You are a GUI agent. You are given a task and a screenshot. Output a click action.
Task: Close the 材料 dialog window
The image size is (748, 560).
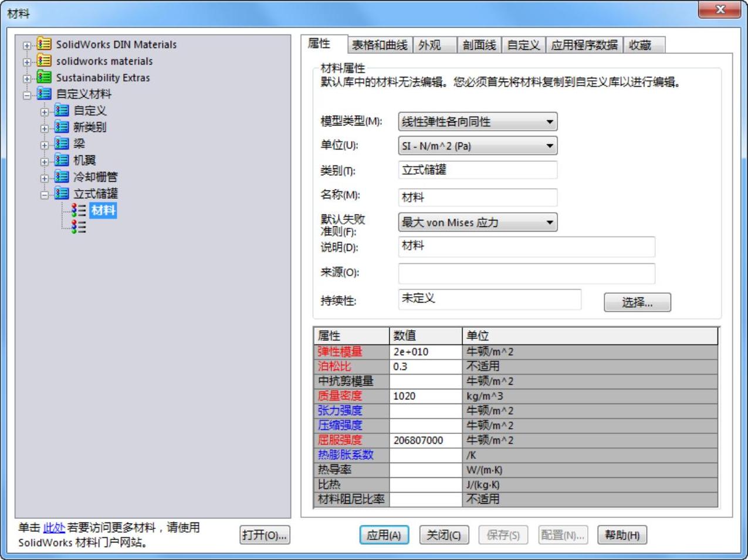(x=720, y=9)
